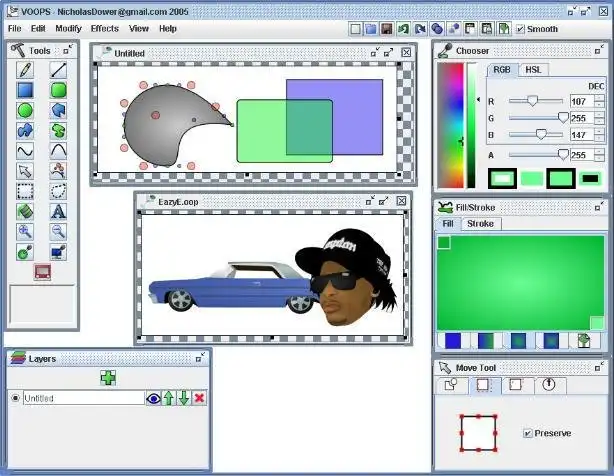Screen dimensions: 614x476
Task: Select the Pencil tool in Tools panel
Action: (x=25, y=70)
